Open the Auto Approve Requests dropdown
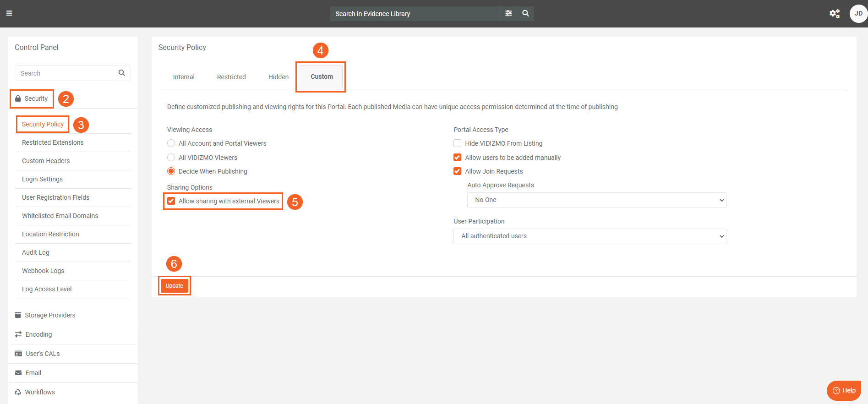The height and width of the screenshot is (404, 868). (596, 200)
